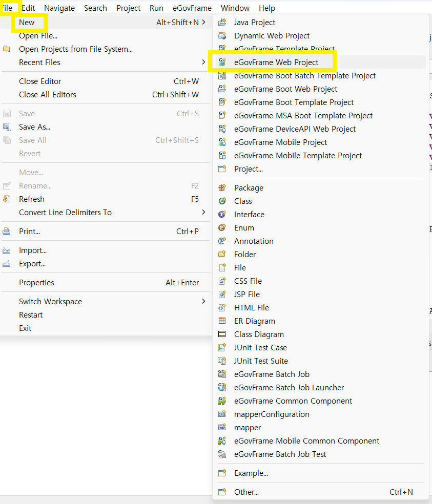The width and height of the screenshot is (432, 504).
Task: Open the Window menu
Action: (x=235, y=8)
